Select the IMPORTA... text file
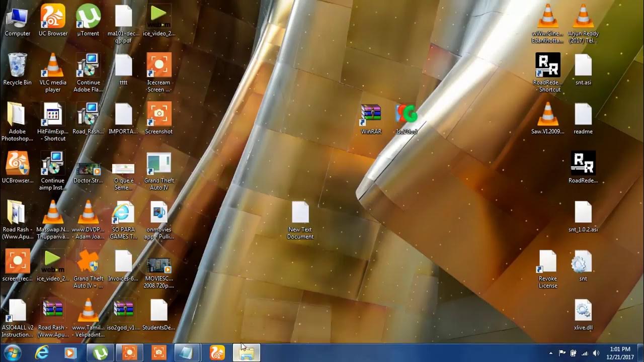 click(x=123, y=119)
